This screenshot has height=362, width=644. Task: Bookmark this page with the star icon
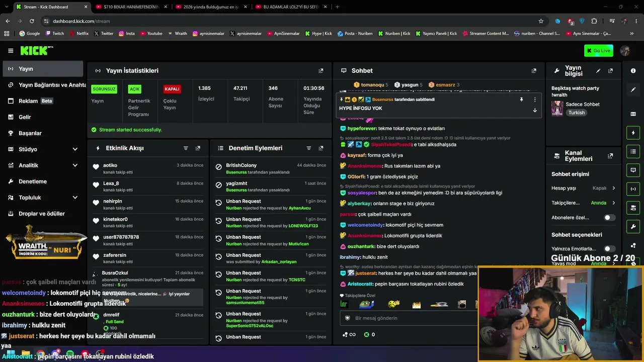pyautogui.click(x=541, y=21)
